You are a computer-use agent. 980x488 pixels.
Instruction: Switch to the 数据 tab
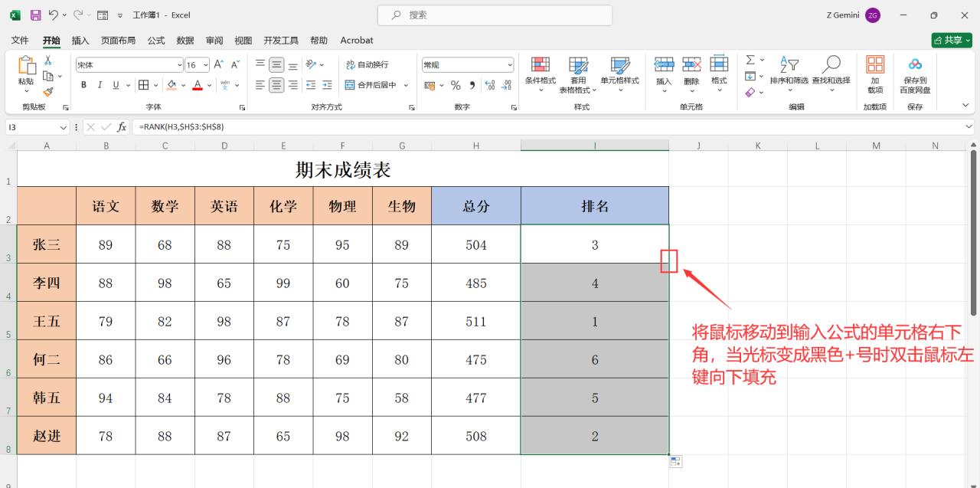[185, 40]
